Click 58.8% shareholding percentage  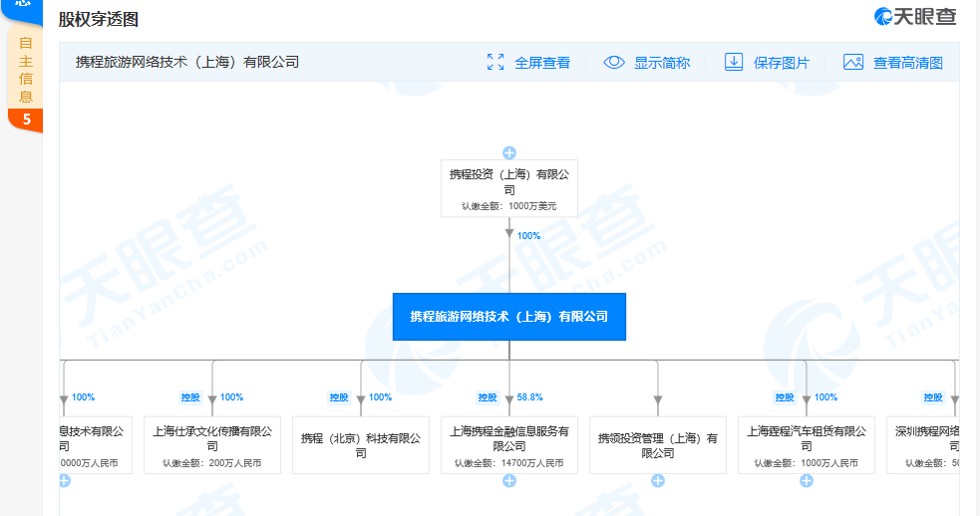(x=530, y=397)
